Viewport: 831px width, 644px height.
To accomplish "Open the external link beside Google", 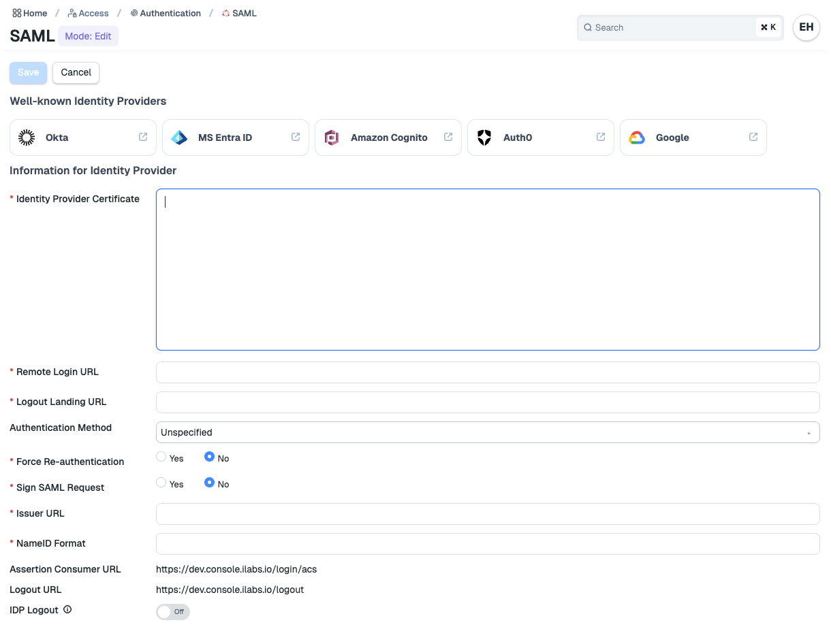I will coord(753,136).
